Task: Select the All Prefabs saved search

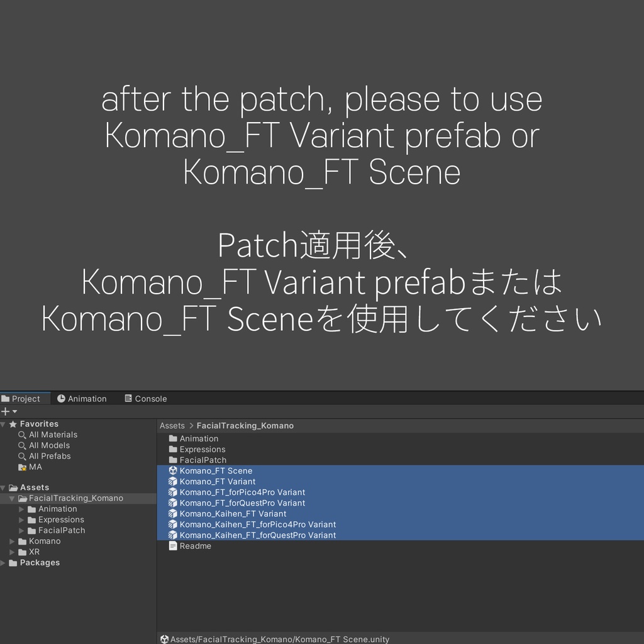Action: [50, 456]
